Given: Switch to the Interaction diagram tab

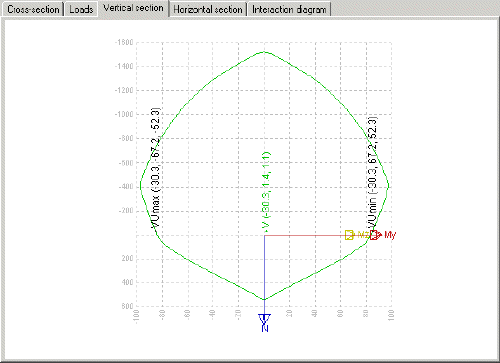Looking at the screenshot, I should coord(289,9).
